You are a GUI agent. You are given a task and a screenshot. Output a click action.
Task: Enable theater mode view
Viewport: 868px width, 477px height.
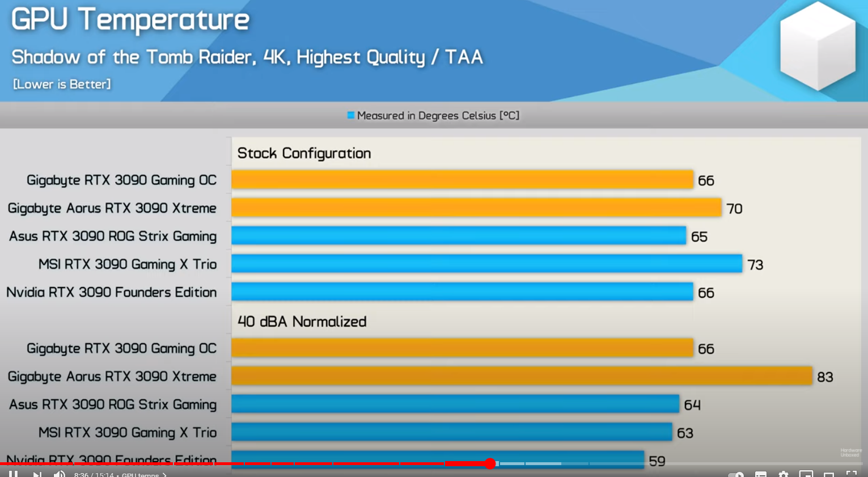[828, 474]
